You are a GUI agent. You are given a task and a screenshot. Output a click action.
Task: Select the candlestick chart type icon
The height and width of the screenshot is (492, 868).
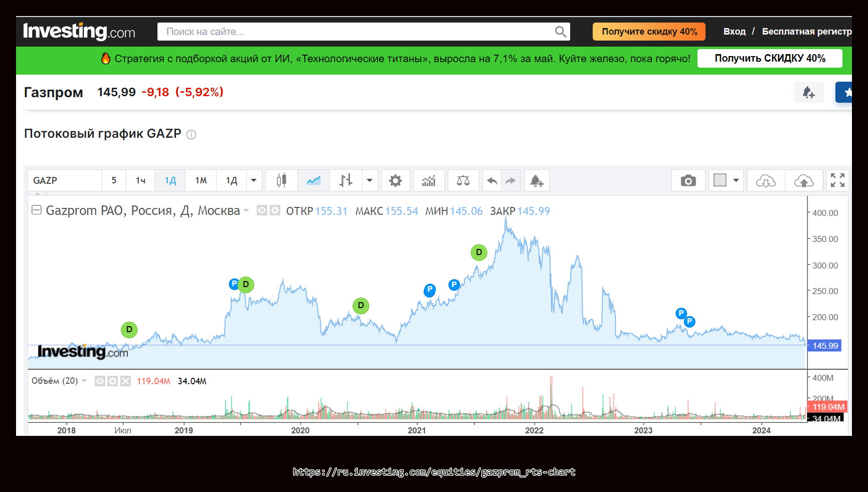[x=281, y=180]
